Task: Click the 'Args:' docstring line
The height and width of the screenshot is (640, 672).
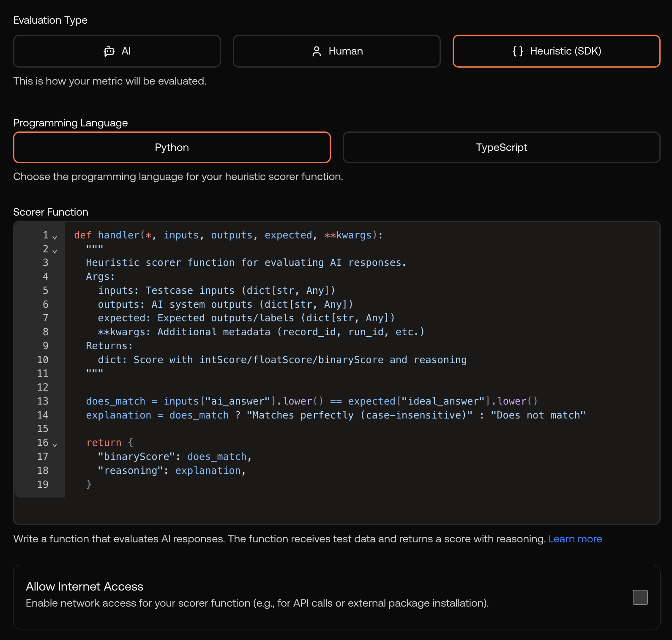Action: tap(101, 276)
